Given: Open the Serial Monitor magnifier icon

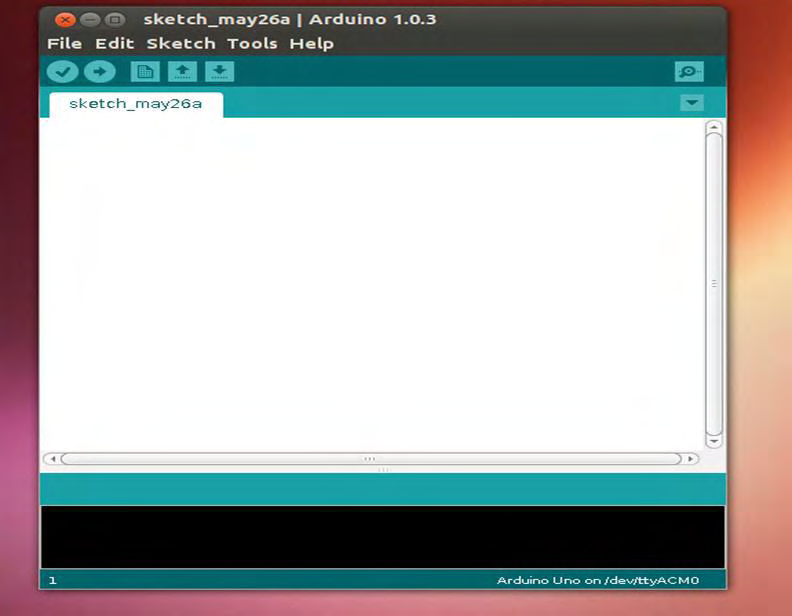Looking at the screenshot, I should [x=689, y=71].
